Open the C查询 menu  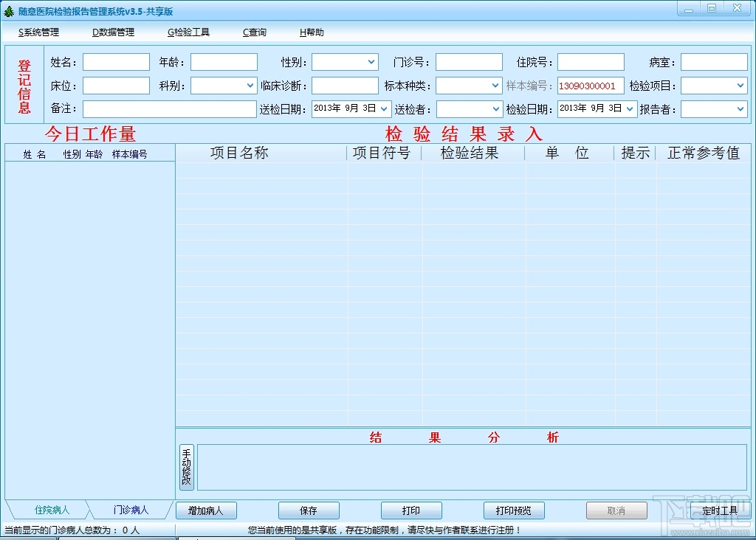click(255, 32)
